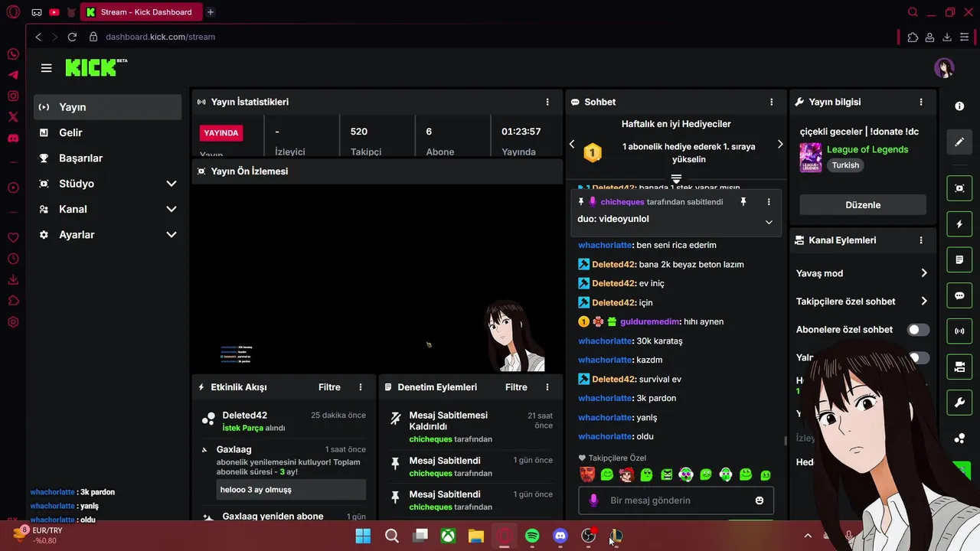The height and width of the screenshot is (551, 980).
Task: Open Kanal Eylemleri three-dot menu
Action: [921, 240]
